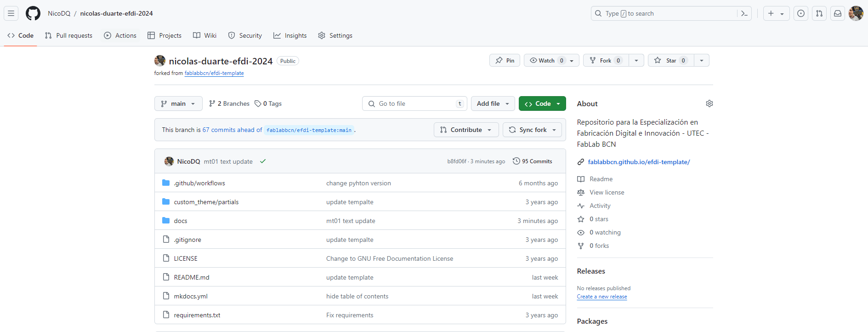Switch to Wiki tab
868x332 pixels.
[204, 35]
